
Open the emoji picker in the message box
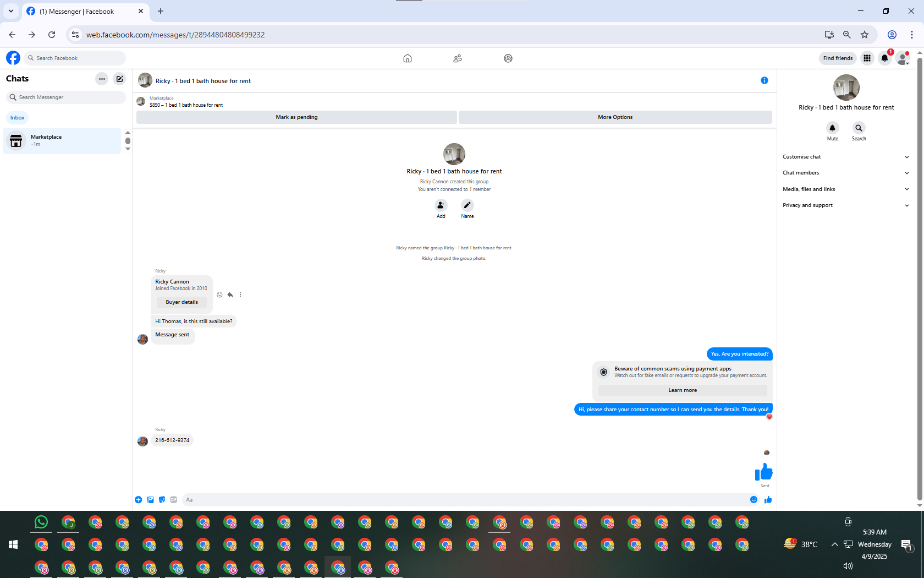754,500
